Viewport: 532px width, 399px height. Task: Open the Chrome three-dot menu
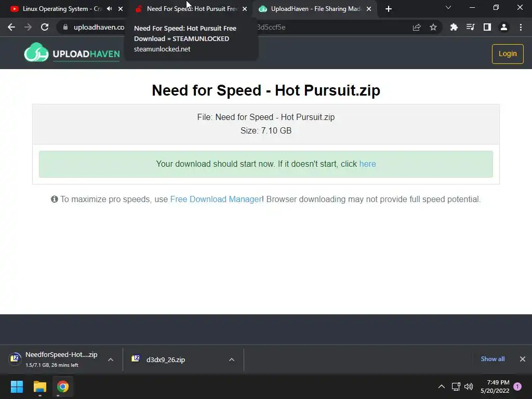click(x=521, y=27)
